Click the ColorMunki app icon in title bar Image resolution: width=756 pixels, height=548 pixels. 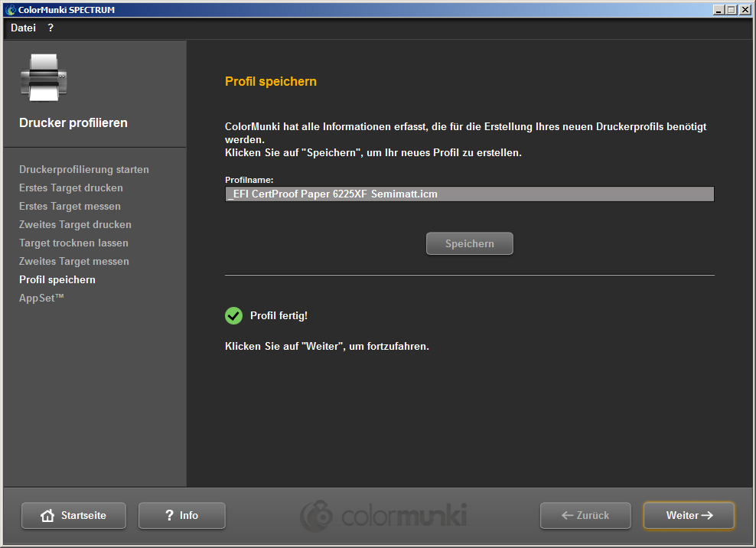click(10, 10)
